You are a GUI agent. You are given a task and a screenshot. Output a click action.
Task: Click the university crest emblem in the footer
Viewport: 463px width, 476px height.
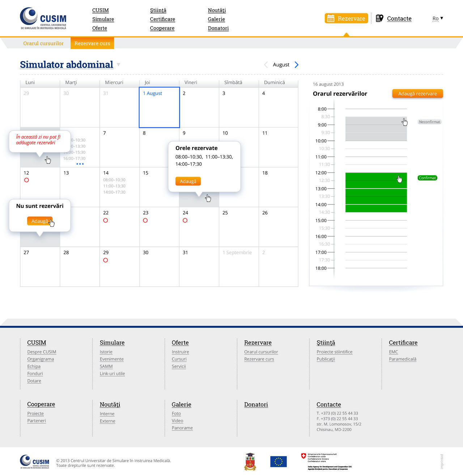[x=250, y=461]
